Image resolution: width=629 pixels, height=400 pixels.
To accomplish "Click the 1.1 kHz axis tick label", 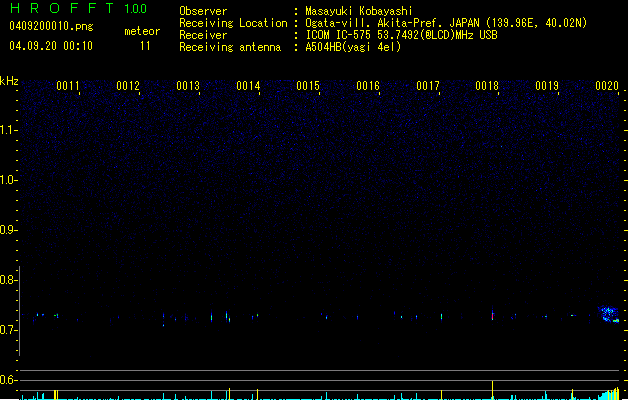I will [7, 130].
